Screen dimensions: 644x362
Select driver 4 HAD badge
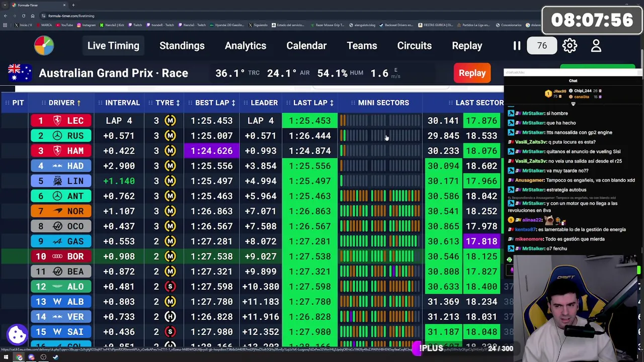(x=62, y=166)
